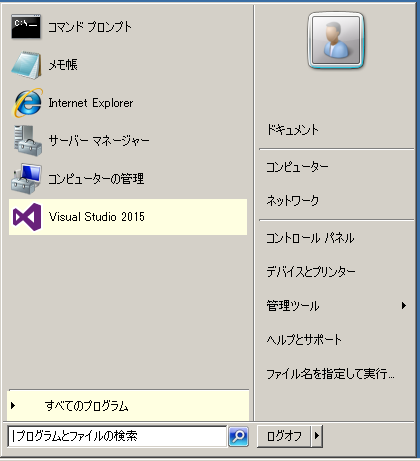Launch the purple Visual Studio 2015 icon
Screen dimensions: 420x461
pyautogui.click(x=27, y=217)
